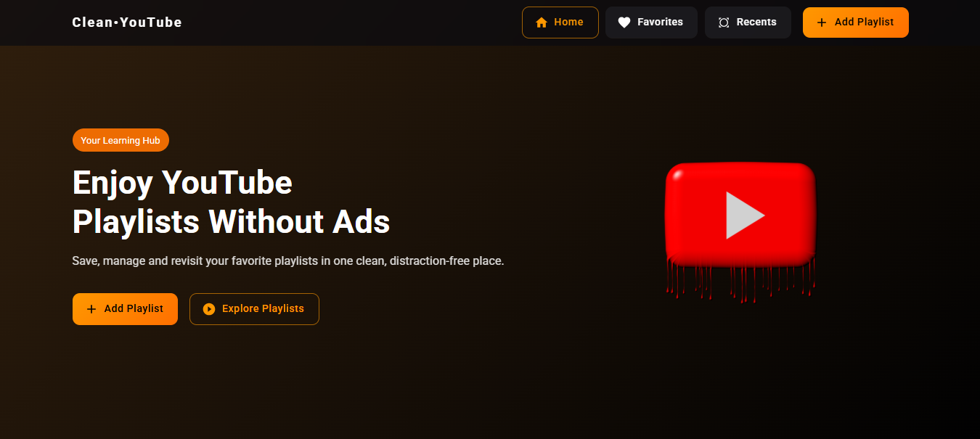The height and width of the screenshot is (439, 980).
Task: Click the red drips beneath the YouTube logo
Action: coord(739,282)
